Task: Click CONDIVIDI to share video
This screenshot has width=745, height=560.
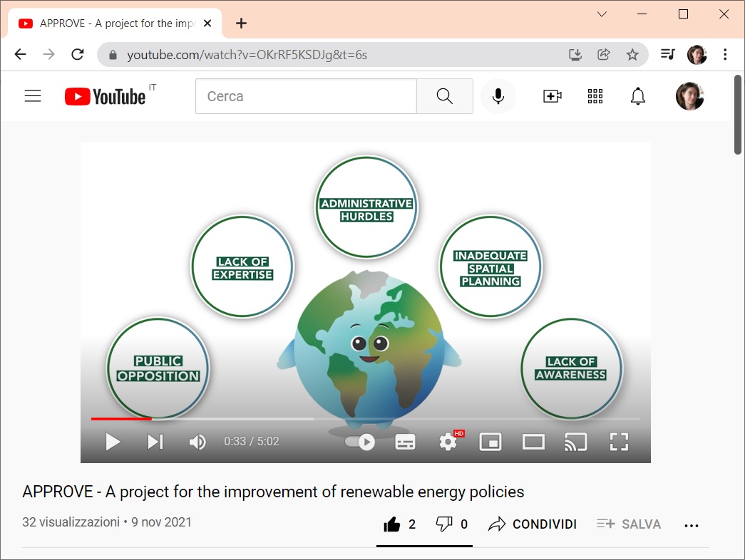Action: point(533,524)
